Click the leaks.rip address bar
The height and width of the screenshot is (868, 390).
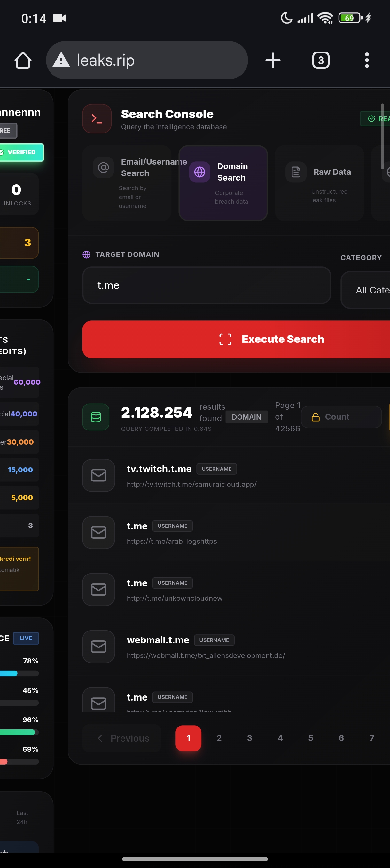tap(147, 60)
